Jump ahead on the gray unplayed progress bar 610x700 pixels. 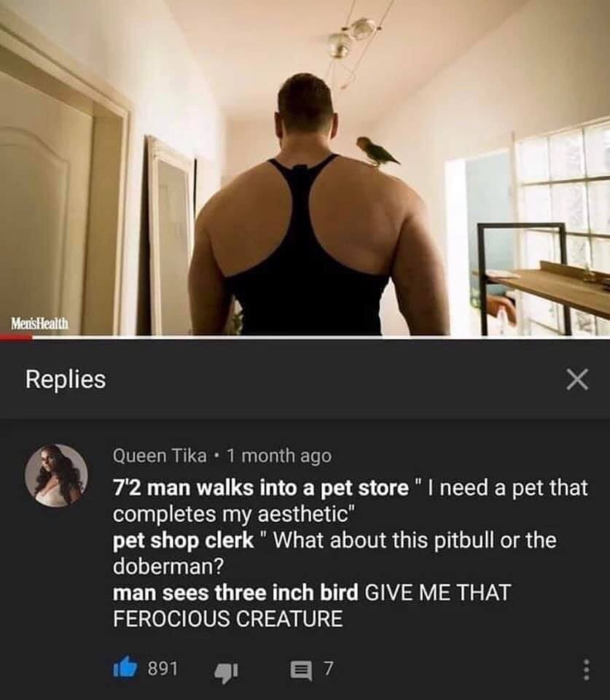click(321, 338)
